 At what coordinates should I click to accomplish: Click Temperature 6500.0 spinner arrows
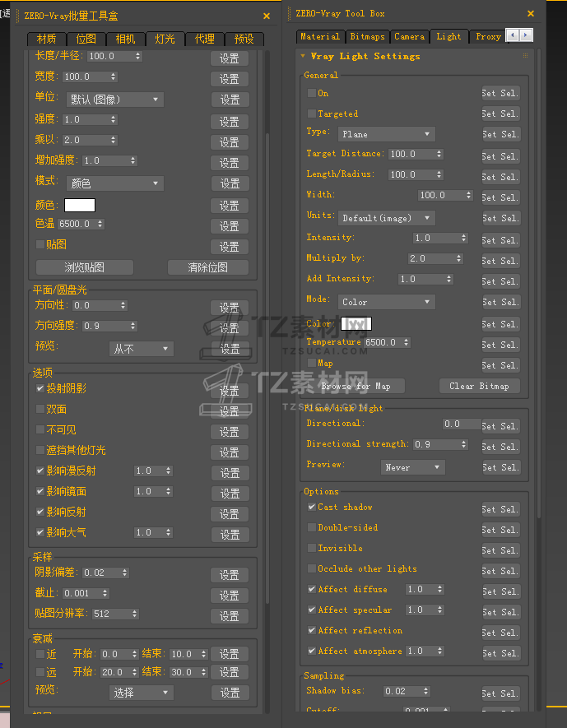[x=407, y=342]
